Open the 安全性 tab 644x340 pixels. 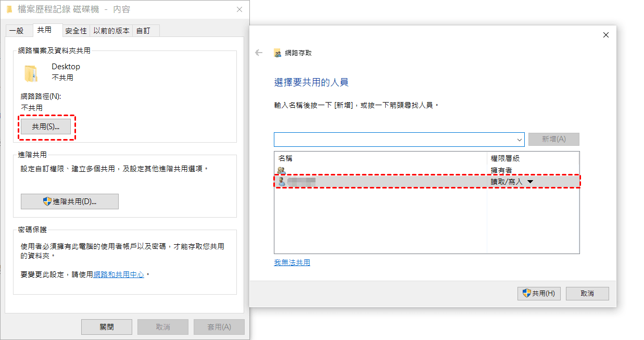coord(76,31)
